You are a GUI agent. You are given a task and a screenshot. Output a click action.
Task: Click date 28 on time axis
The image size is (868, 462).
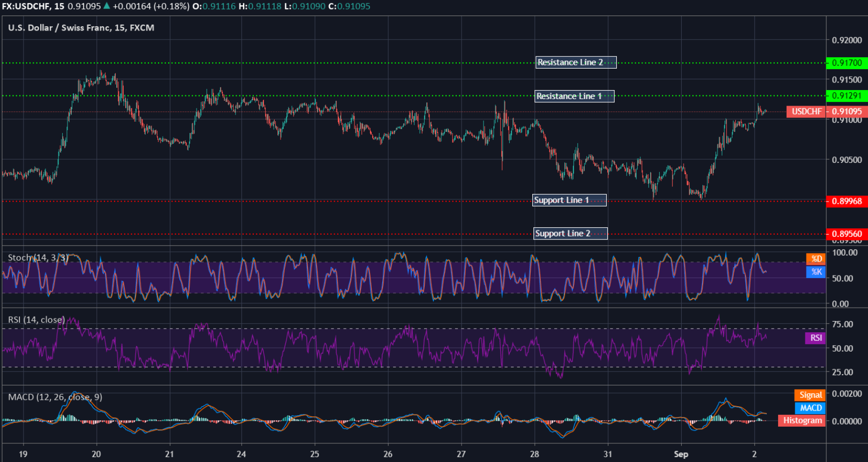[534, 454]
